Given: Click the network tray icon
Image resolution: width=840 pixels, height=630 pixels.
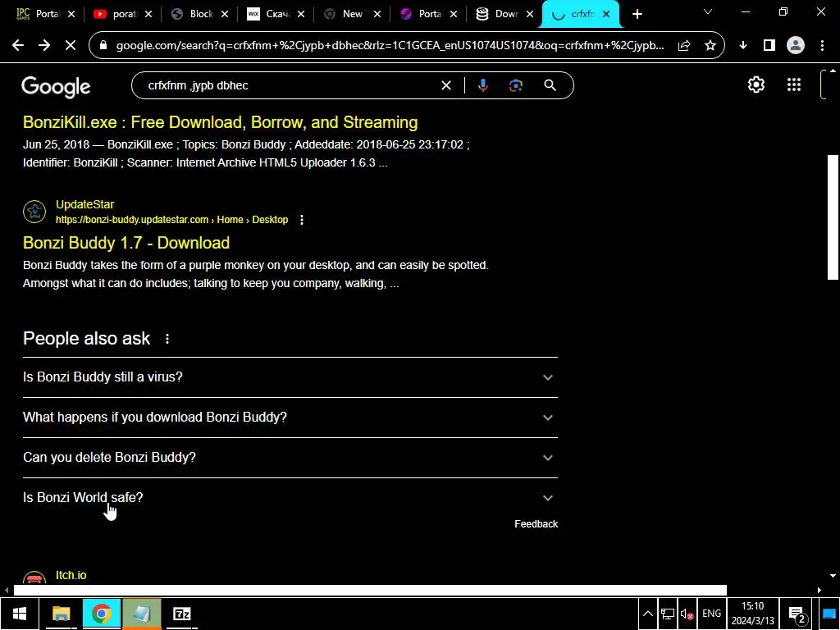Looking at the screenshot, I should [x=668, y=614].
